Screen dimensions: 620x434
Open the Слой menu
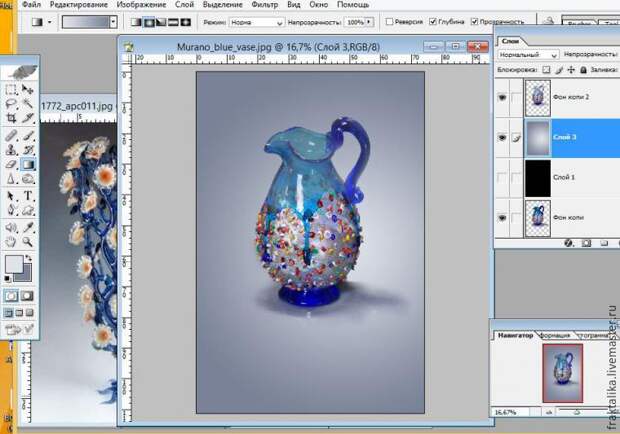coord(184,5)
